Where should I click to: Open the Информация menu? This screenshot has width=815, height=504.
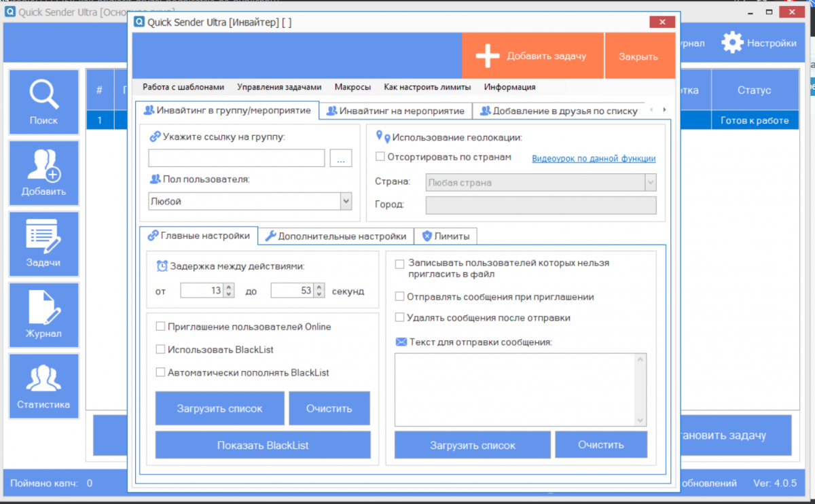[x=509, y=87]
